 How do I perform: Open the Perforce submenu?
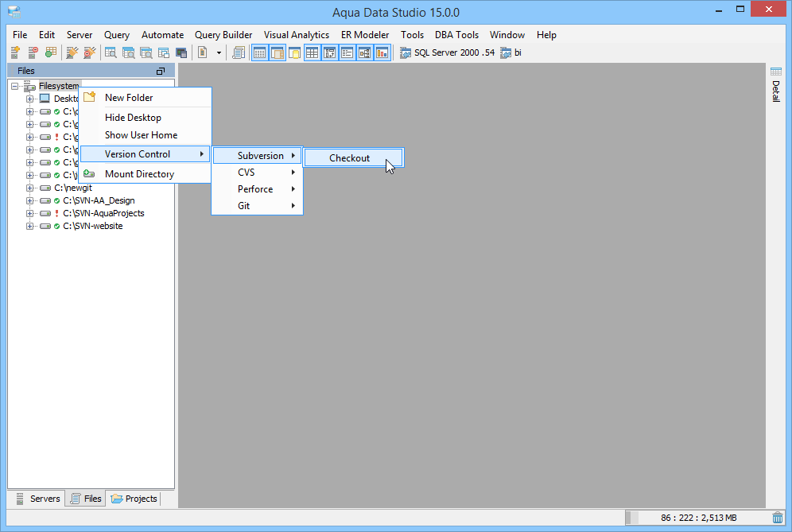click(x=257, y=189)
